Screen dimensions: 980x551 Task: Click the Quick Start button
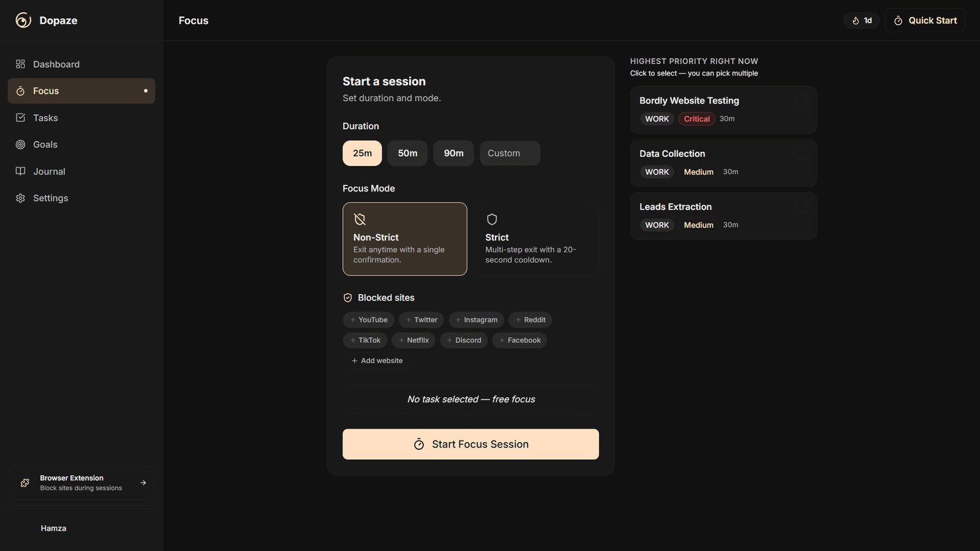tap(924, 21)
